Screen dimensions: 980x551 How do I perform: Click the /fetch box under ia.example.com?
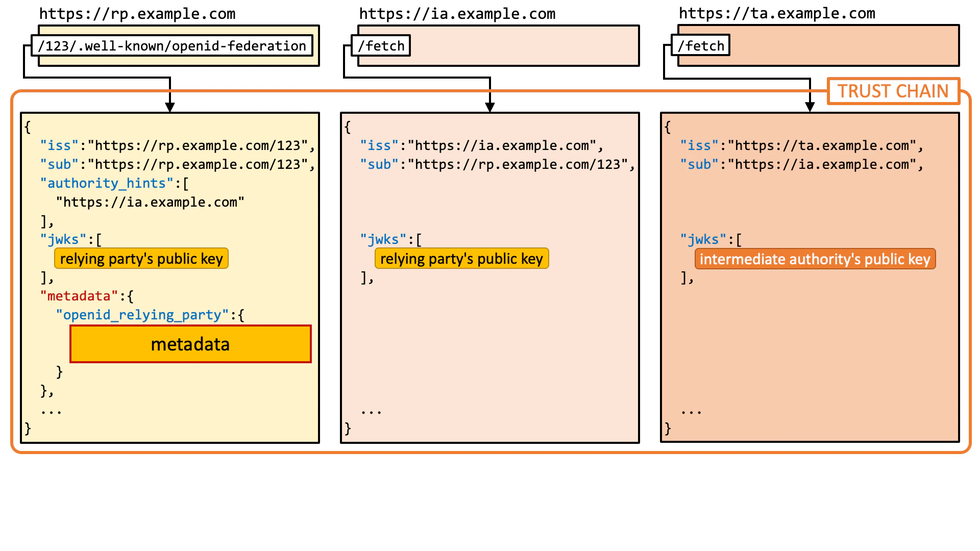pyautogui.click(x=381, y=46)
